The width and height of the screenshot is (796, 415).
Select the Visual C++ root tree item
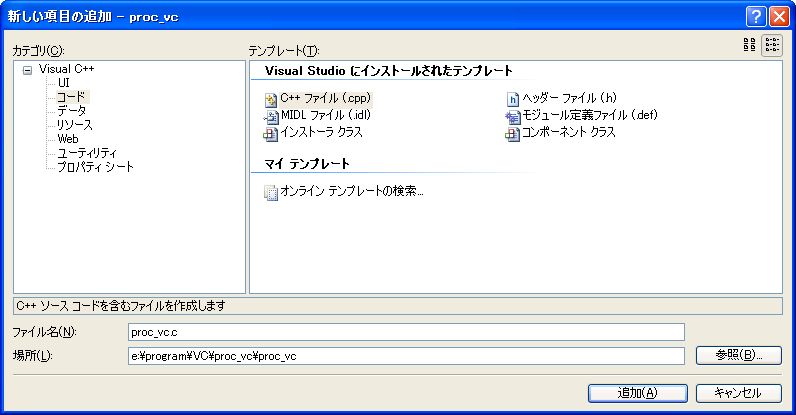click(x=67, y=69)
